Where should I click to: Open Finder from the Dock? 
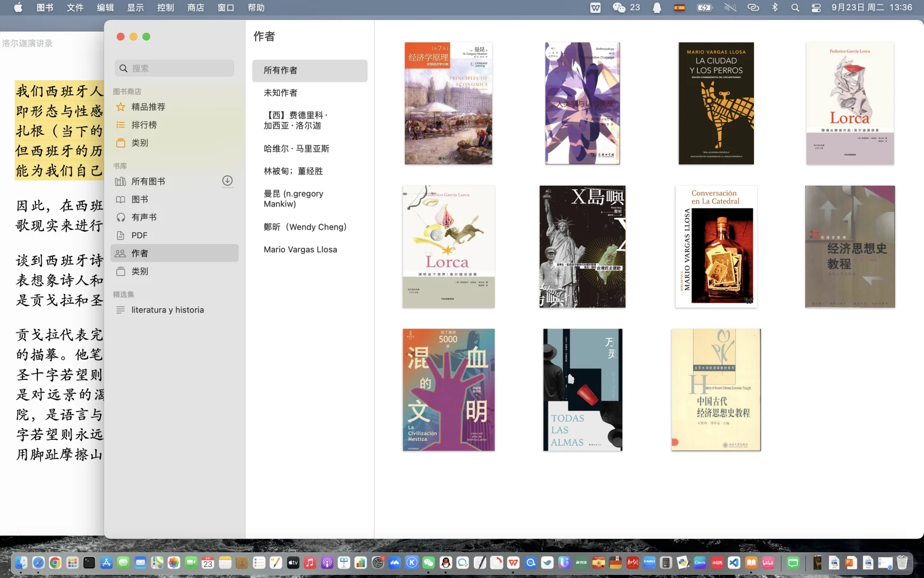click(x=21, y=562)
